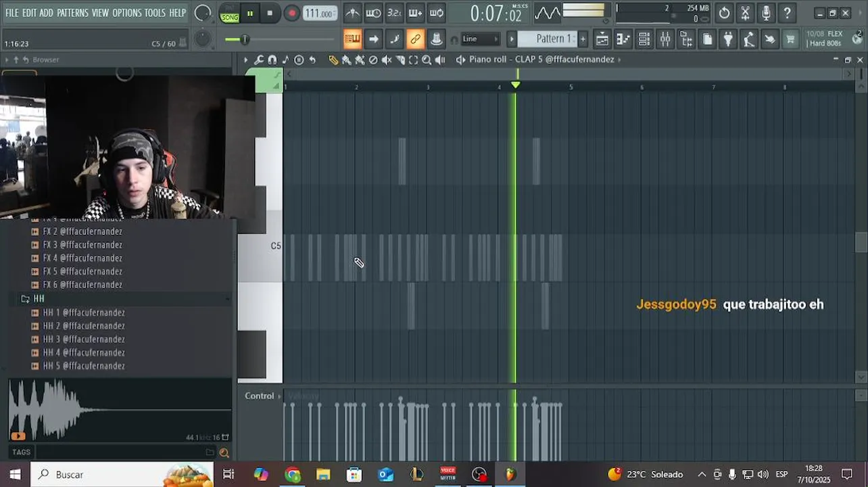The width and height of the screenshot is (868, 487).
Task: Open audio editor scissors icon
Action: point(745,13)
